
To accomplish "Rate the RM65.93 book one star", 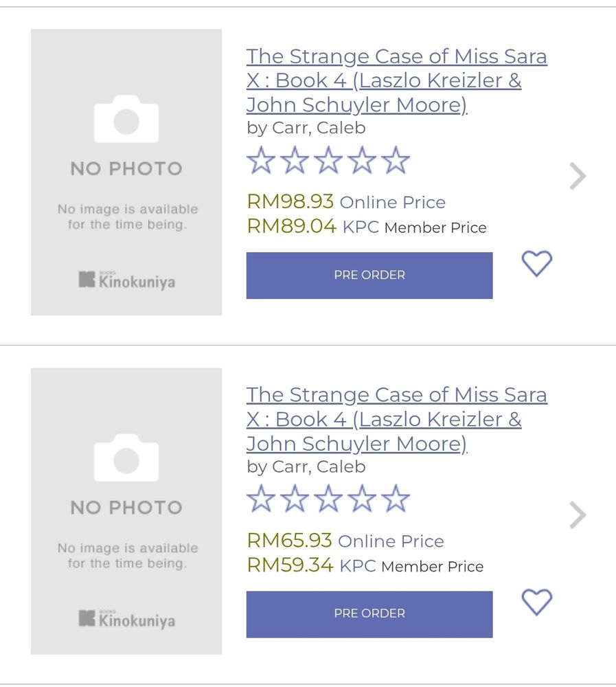I will pyautogui.click(x=261, y=499).
